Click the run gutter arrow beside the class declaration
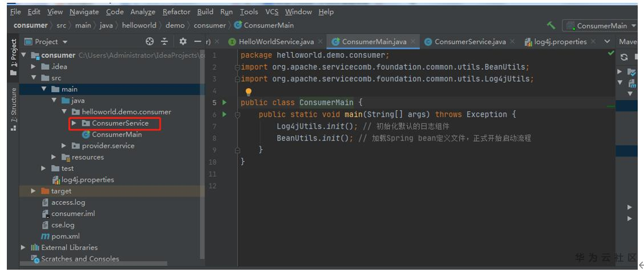Screen dimensions: 644x272 [224, 103]
